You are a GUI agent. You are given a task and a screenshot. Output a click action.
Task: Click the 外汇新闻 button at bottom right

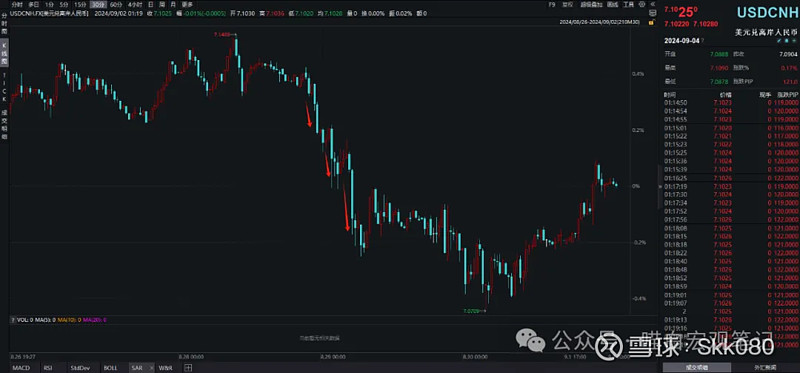point(765,367)
